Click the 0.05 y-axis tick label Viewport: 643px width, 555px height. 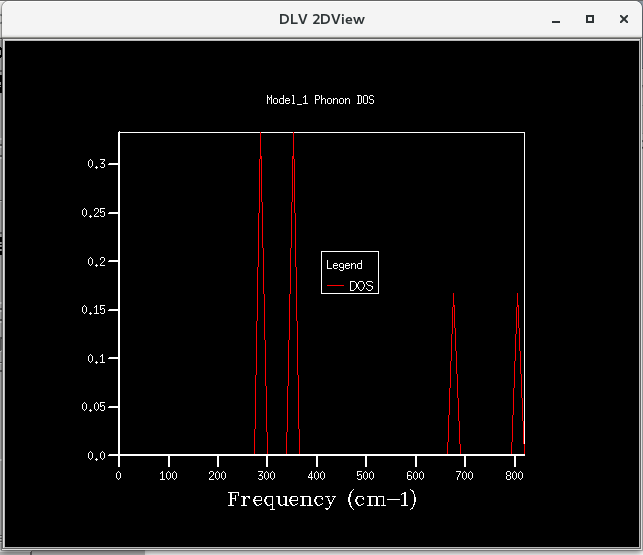coord(93,407)
